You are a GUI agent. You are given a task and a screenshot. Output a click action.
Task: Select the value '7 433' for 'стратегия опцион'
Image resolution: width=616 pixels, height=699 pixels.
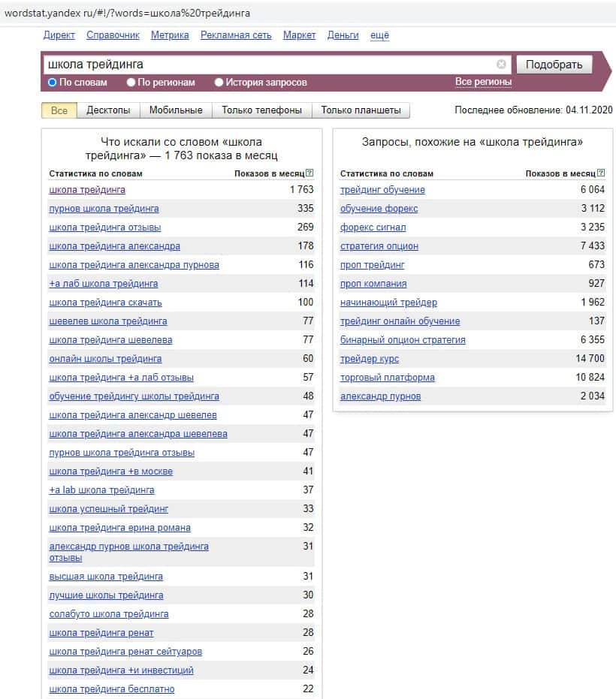pos(593,246)
